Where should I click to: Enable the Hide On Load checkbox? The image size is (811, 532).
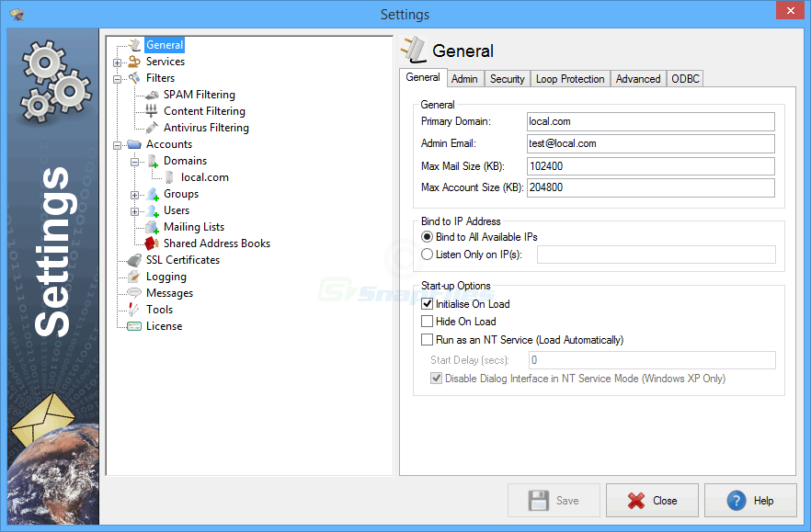427,322
